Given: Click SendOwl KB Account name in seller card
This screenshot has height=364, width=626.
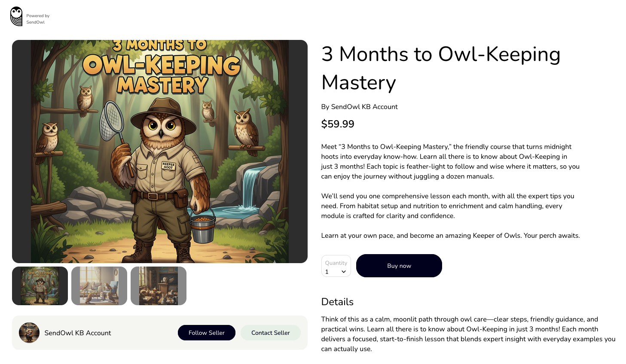Looking at the screenshot, I should point(78,333).
